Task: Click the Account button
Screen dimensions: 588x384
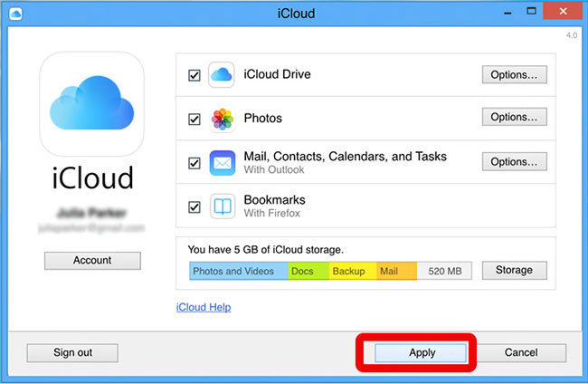Action: pos(92,261)
